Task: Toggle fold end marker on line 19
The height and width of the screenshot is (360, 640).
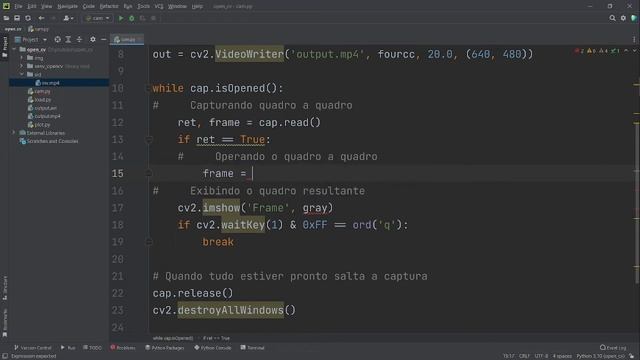Action: (149, 242)
